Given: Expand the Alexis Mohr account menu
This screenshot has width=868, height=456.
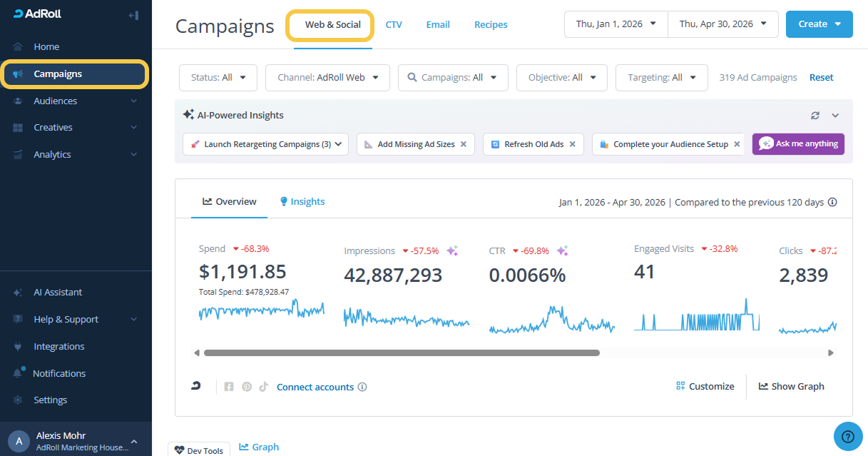Looking at the screenshot, I should click(133, 441).
